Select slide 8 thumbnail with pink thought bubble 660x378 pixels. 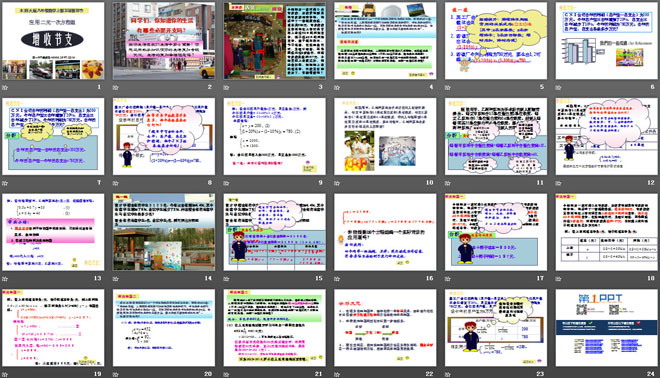164,136
